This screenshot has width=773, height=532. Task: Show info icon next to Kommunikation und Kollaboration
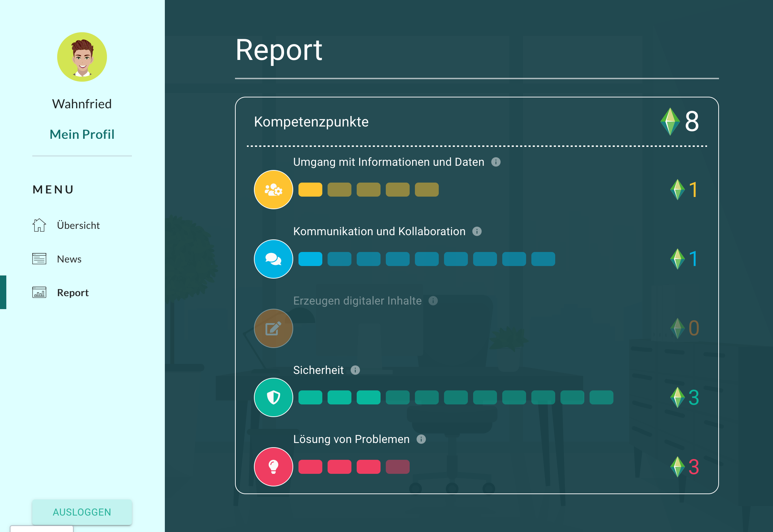pyautogui.click(x=477, y=231)
